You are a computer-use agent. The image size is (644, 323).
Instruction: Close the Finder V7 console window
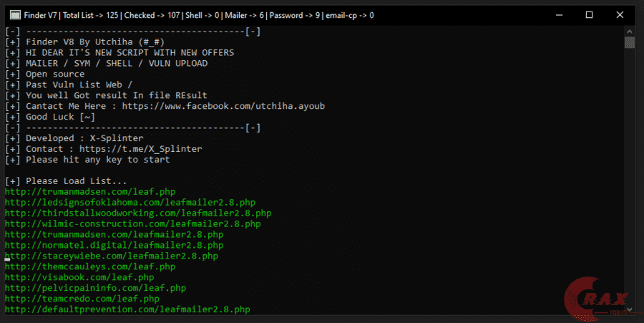[623, 14]
